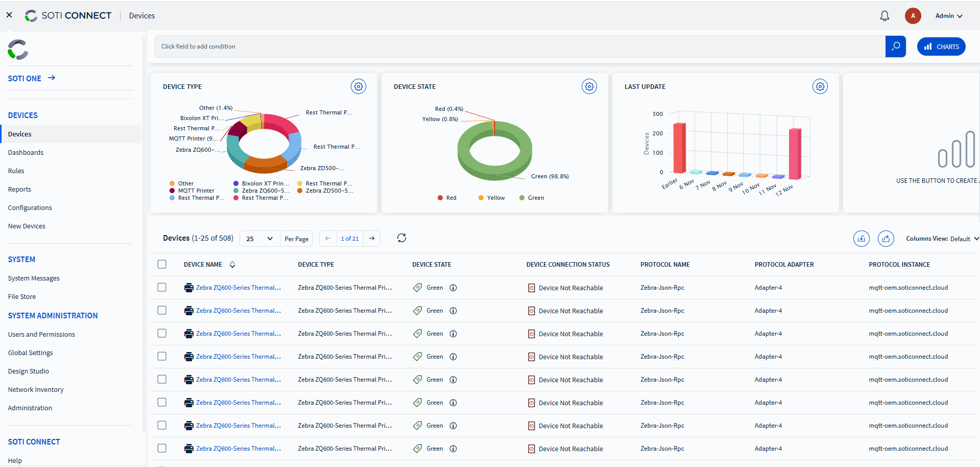Check the eighth device row checkbox
Image resolution: width=980 pixels, height=467 pixels.
coord(162,448)
